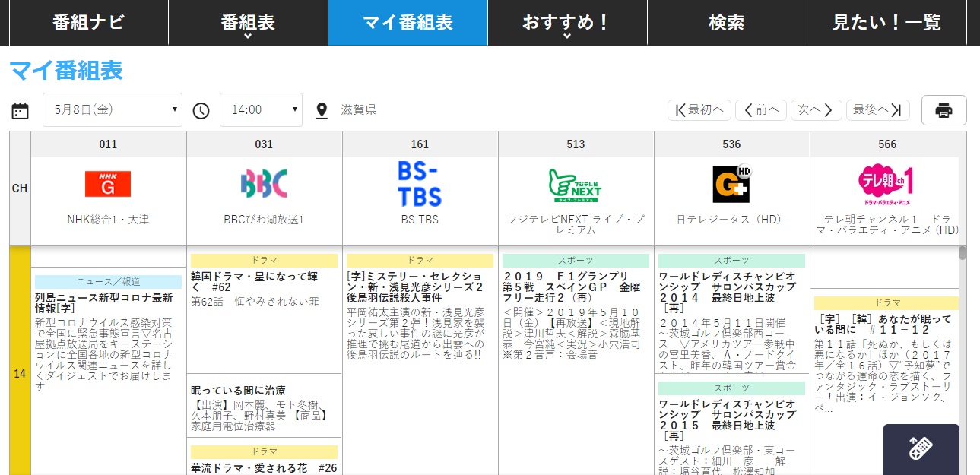Open あなたが眠っている間に #11-12 program
The height and width of the screenshot is (475, 980).
coord(883,325)
